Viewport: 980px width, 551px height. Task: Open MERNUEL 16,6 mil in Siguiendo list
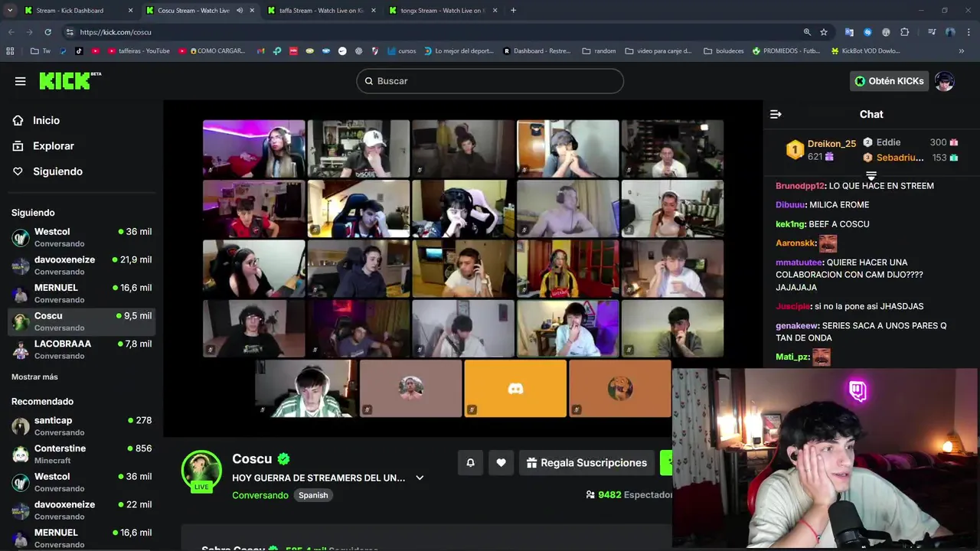[81, 293]
